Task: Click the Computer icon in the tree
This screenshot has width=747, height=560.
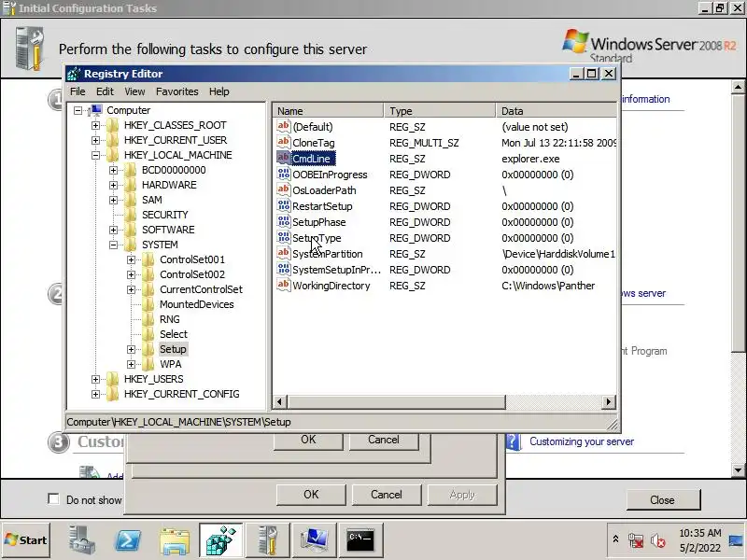Action: pos(96,110)
